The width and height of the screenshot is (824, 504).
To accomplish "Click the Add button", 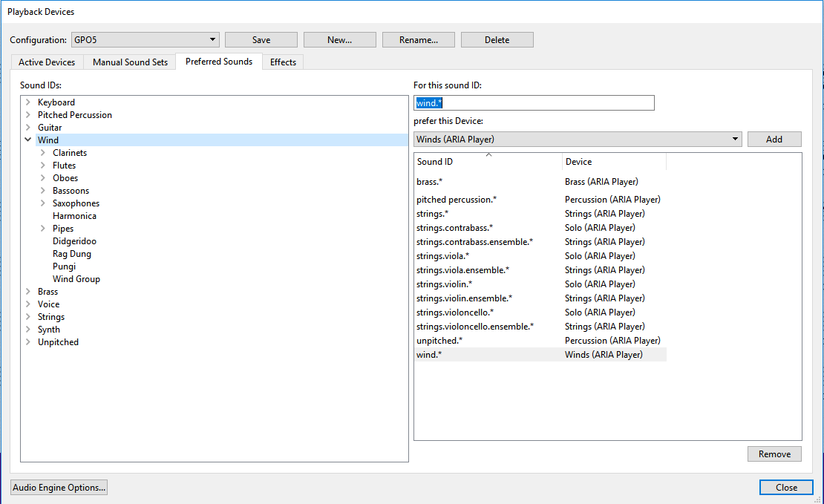I will click(x=774, y=139).
